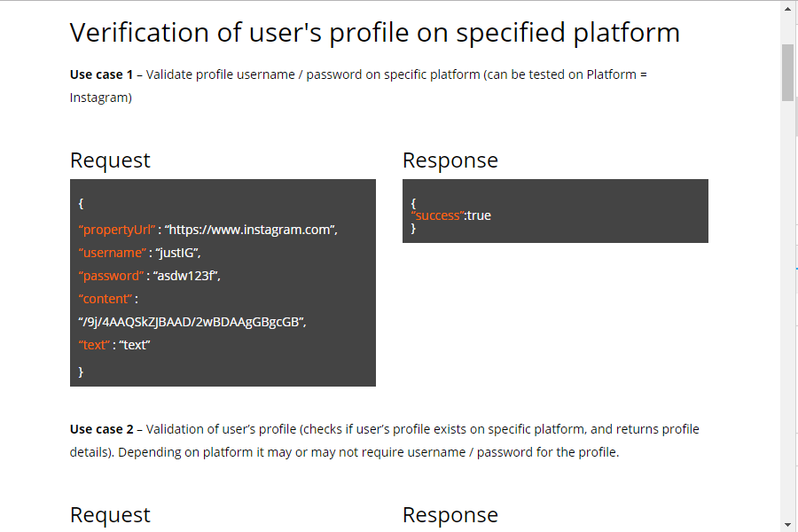Click the "text" key in the request JSON

(94, 345)
